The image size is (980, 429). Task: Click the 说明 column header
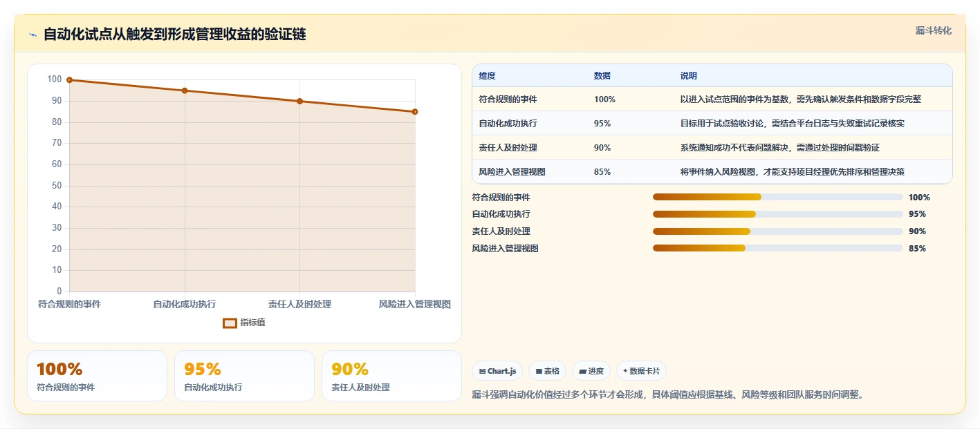pos(689,76)
